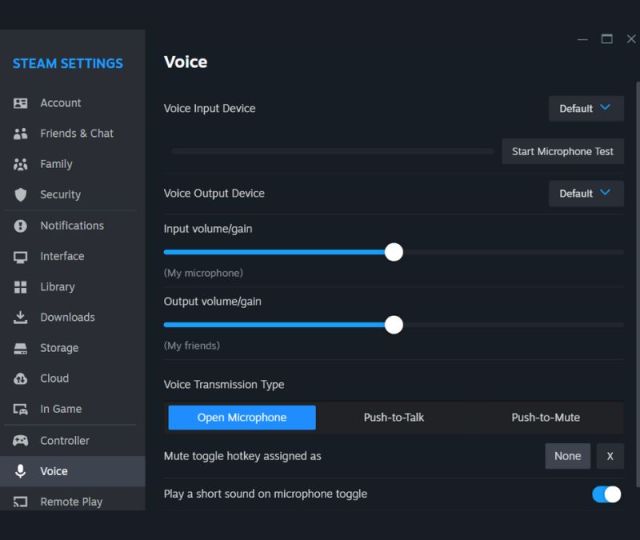The width and height of the screenshot is (640, 540).
Task: Click the Account icon in sidebar
Action: (x=20, y=103)
